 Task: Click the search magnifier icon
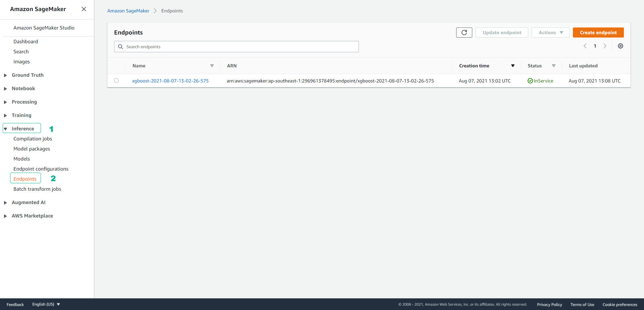click(x=120, y=47)
